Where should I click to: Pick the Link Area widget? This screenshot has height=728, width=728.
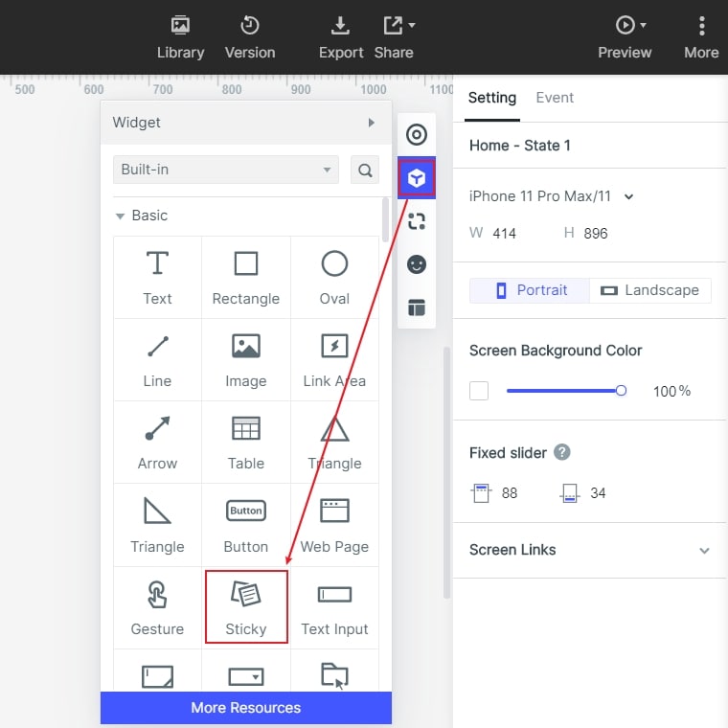coord(334,360)
